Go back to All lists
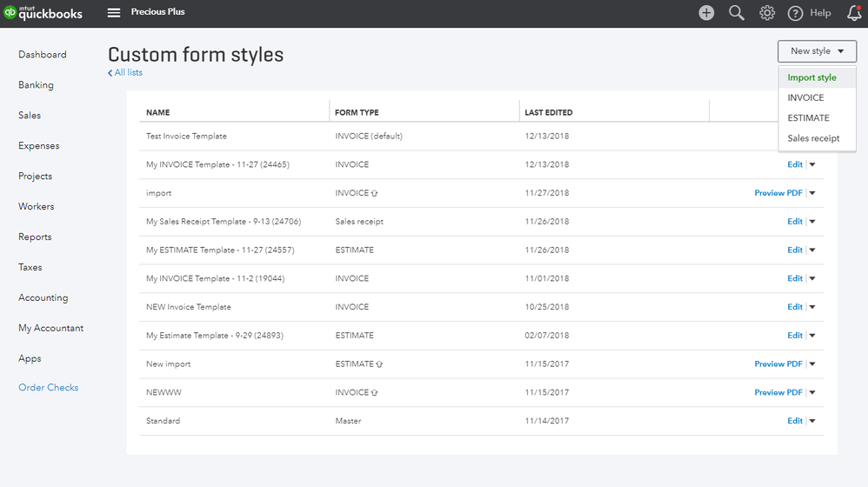The image size is (868, 487). [125, 73]
